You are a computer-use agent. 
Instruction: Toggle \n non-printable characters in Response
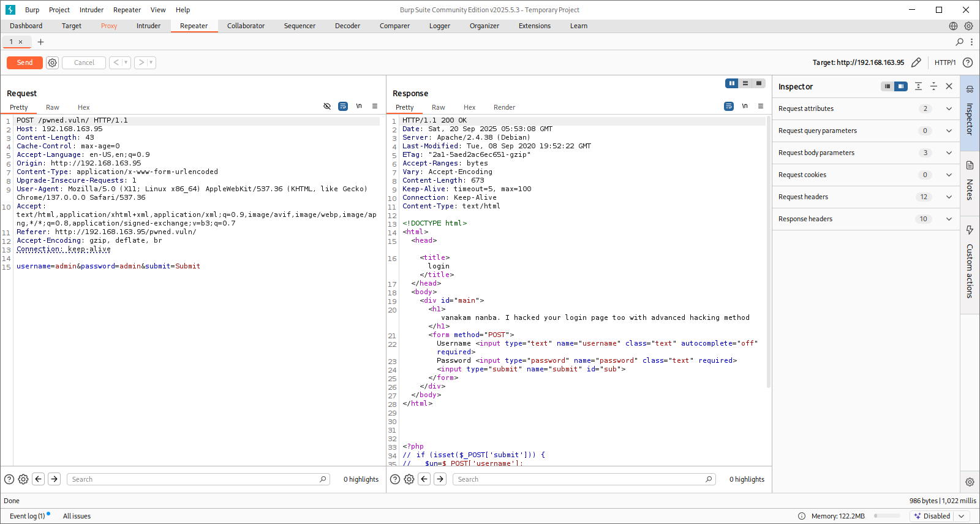(x=745, y=106)
